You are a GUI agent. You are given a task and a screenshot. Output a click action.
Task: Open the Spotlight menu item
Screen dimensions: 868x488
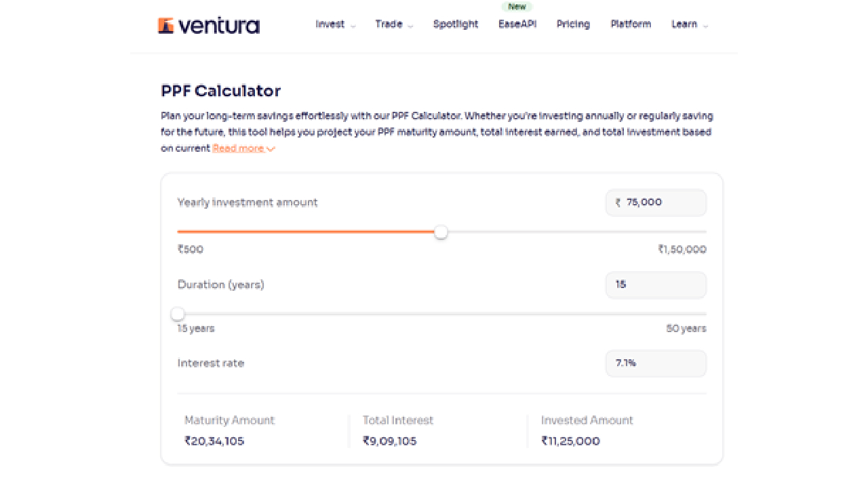click(456, 24)
